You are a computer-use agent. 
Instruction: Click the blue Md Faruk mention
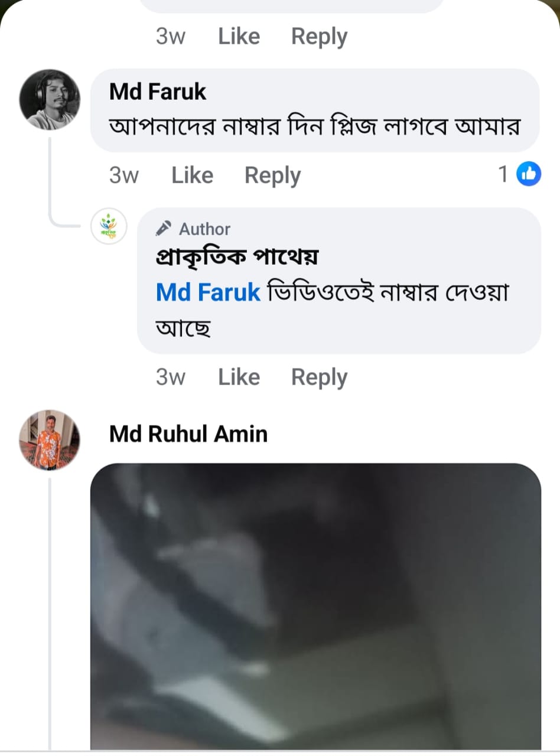(208, 292)
